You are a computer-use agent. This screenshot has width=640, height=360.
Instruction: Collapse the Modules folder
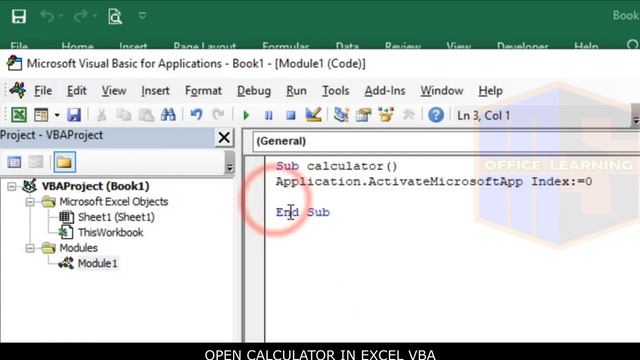point(30,248)
